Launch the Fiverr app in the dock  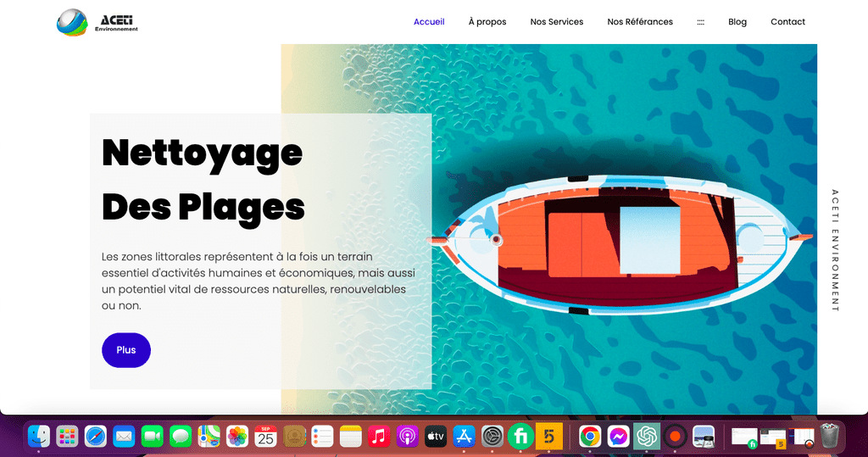tap(520, 437)
